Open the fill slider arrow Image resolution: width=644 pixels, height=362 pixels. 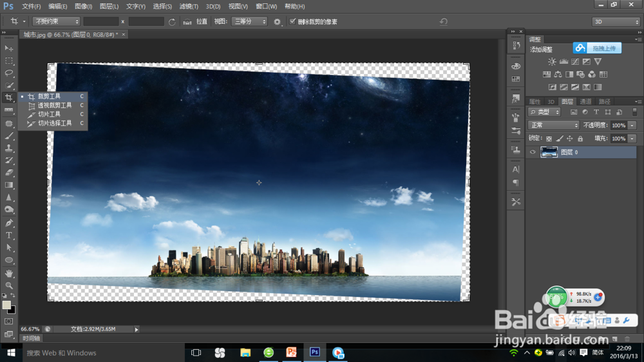(632, 138)
